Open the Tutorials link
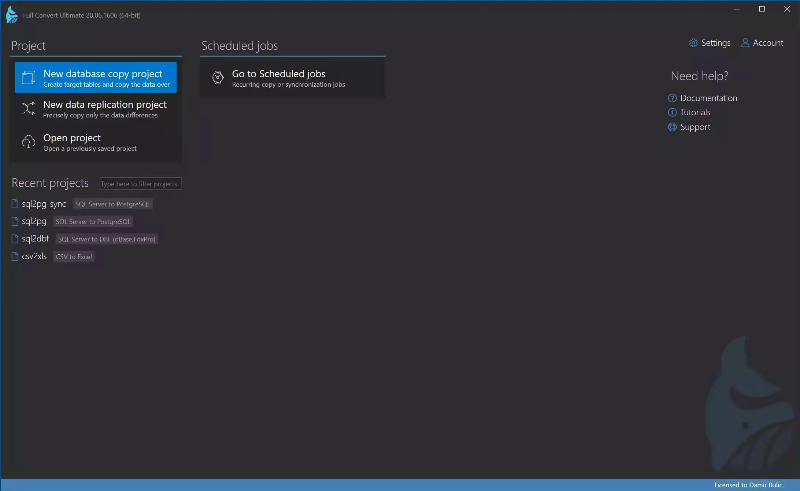 point(695,112)
